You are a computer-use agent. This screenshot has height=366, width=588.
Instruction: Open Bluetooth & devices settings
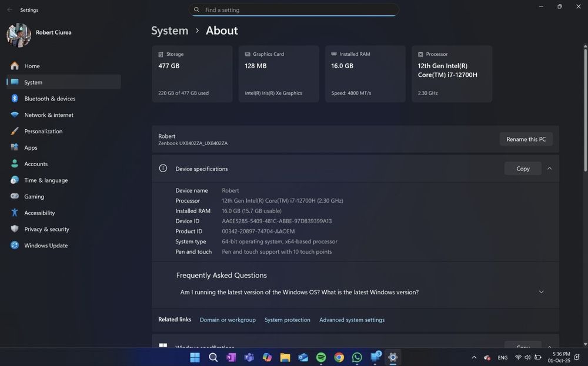(x=64, y=99)
